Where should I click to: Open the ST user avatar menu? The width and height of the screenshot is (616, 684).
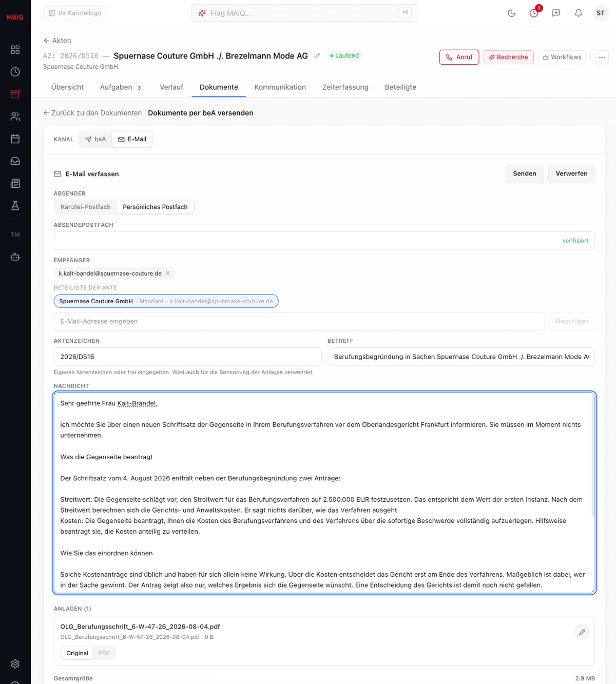601,13
